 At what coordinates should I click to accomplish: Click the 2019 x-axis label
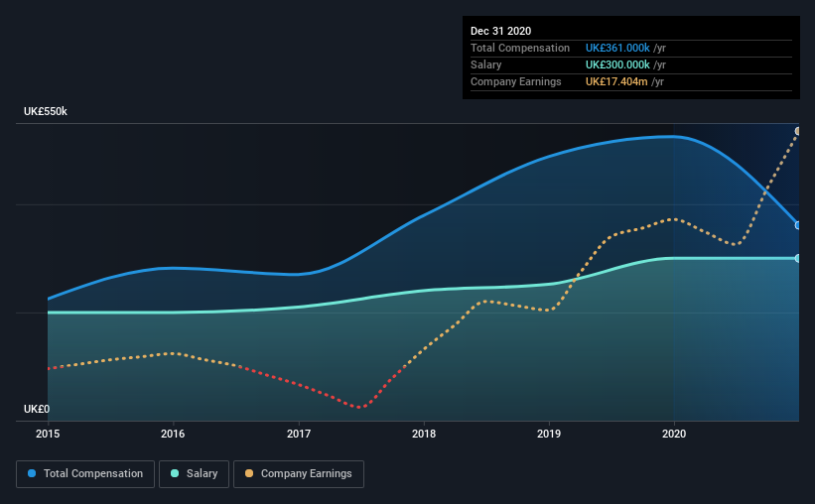tap(549, 434)
